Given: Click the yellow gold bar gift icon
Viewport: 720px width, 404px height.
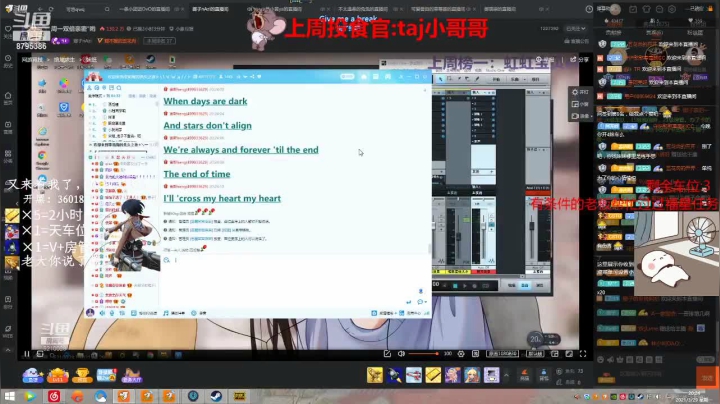Looking at the screenshot, I should click(433, 375).
